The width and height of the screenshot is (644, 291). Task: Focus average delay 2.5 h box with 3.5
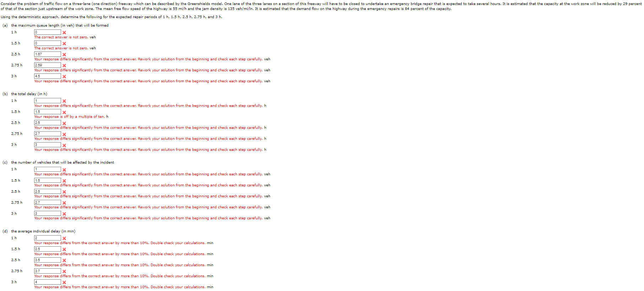[48, 260]
